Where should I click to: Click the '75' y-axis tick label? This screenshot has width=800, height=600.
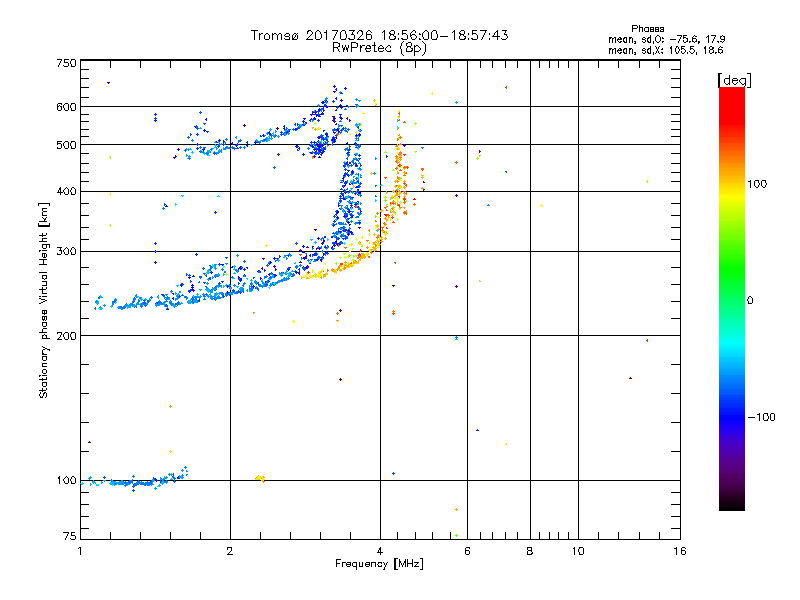(70, 536)
